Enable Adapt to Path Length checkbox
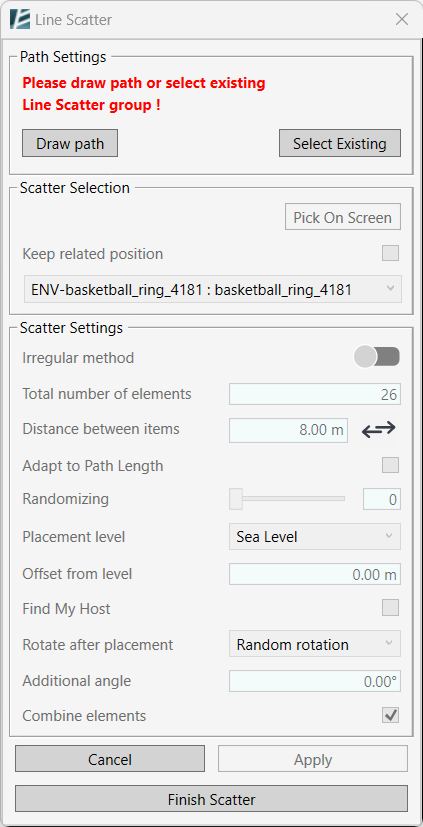This screenshot has height=827, width=423. 390,465
